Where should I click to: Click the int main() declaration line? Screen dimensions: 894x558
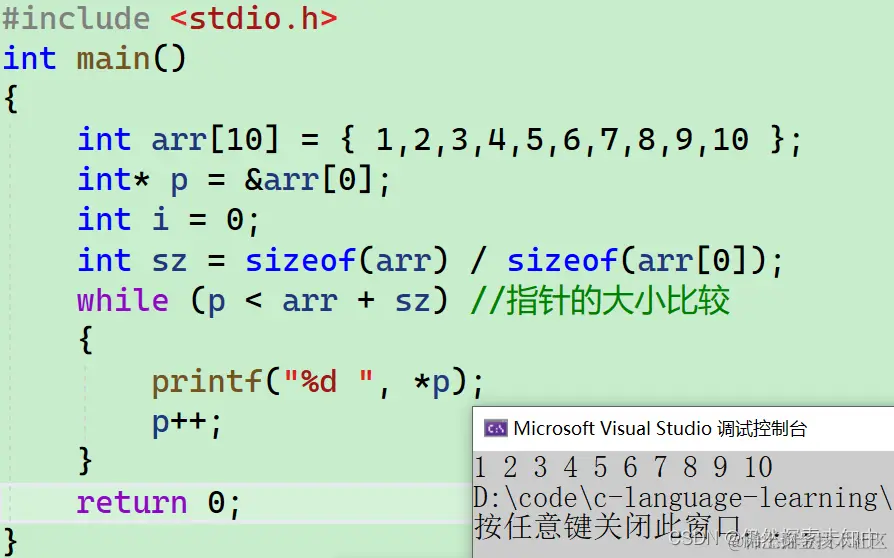click(95, 59)
